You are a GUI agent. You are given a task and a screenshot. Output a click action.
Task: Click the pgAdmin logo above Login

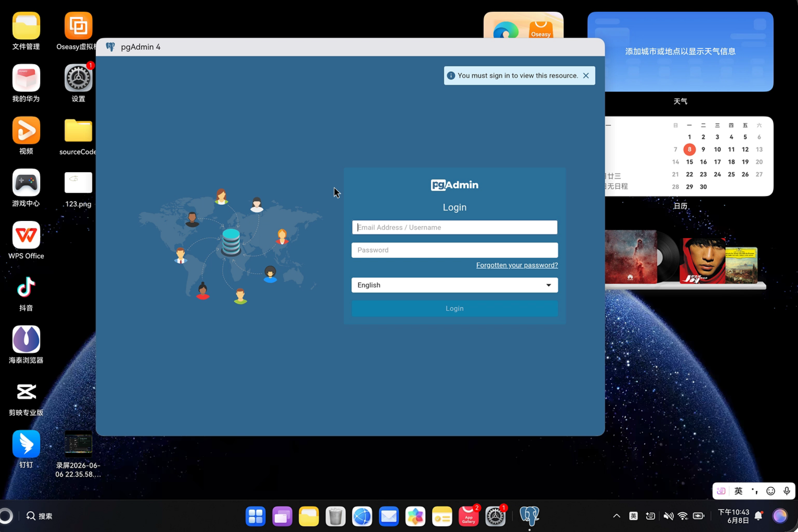point(455,185)
